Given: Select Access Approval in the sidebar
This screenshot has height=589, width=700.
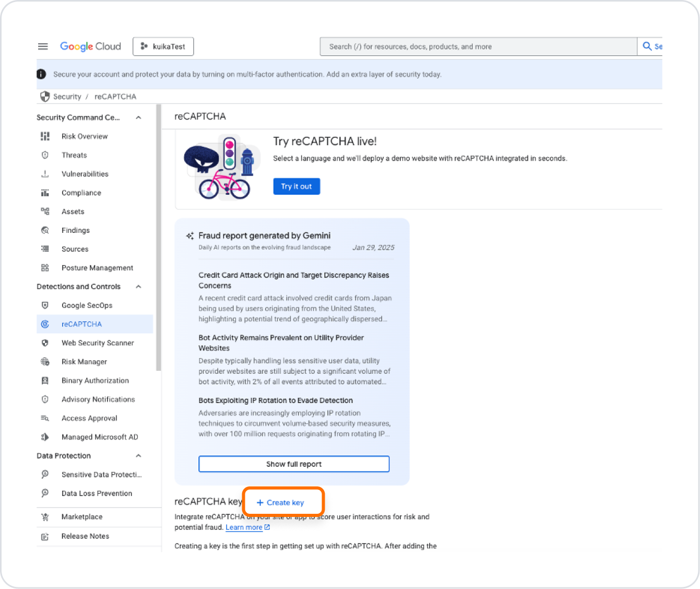Looking at the screenshot, I should click(89, 418).
